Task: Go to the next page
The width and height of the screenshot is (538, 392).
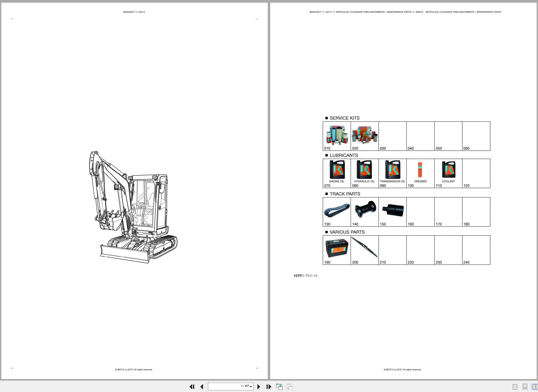Action: [x=259, y=387]
